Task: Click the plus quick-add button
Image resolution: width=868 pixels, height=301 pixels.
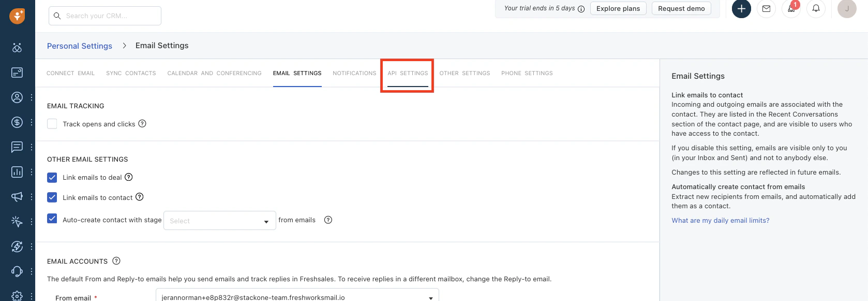Action: click(x=741, y=8)
